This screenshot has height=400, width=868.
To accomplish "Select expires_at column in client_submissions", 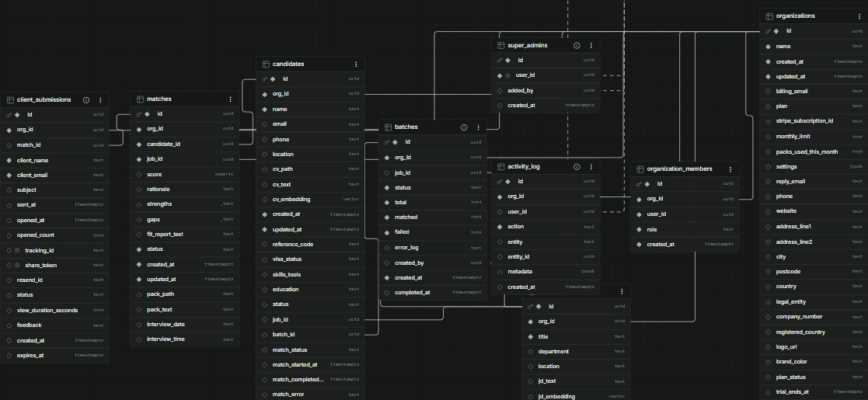I will coord(55,355).
